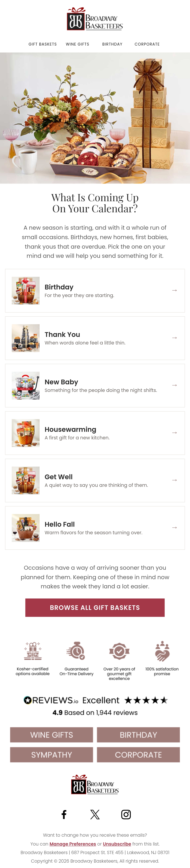This screenshot has height=868, width=190.
Task: Open the Birthday card arrow
Action: tap(174, 290)
